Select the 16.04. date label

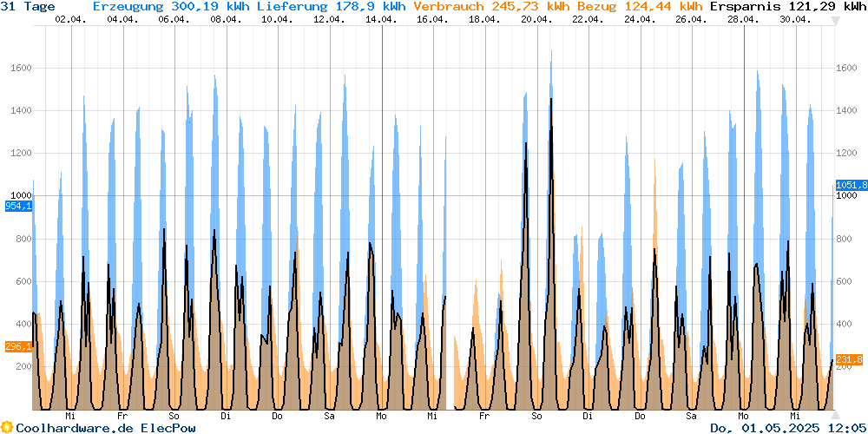(433, 19)
